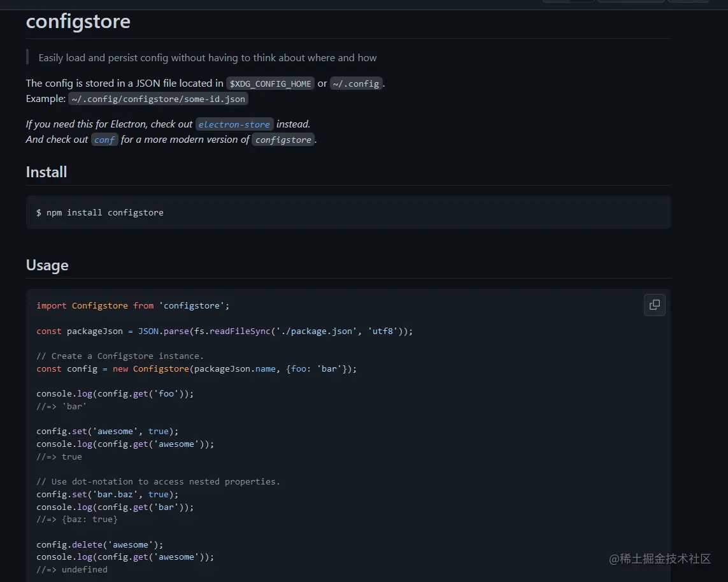Viewport: 728px width, 582px height.
Task: Jump to the Usage section heading
Action: click(47, 265)
